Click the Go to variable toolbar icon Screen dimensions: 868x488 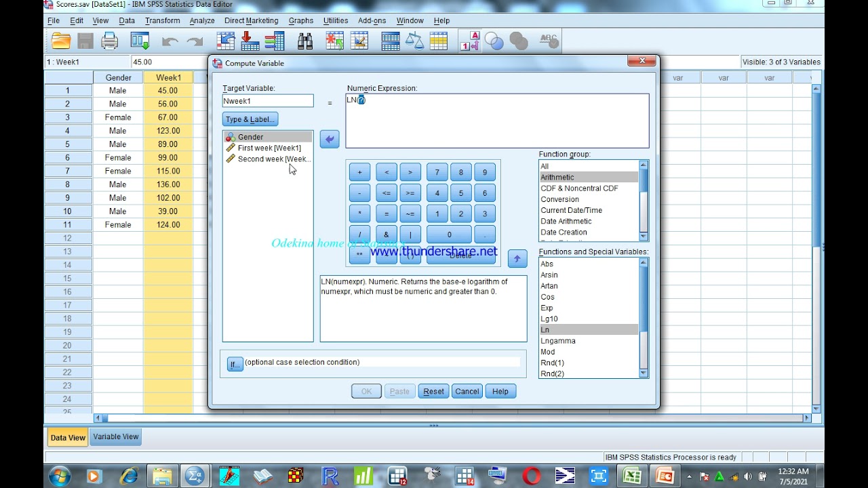click(x=250, y=41)
